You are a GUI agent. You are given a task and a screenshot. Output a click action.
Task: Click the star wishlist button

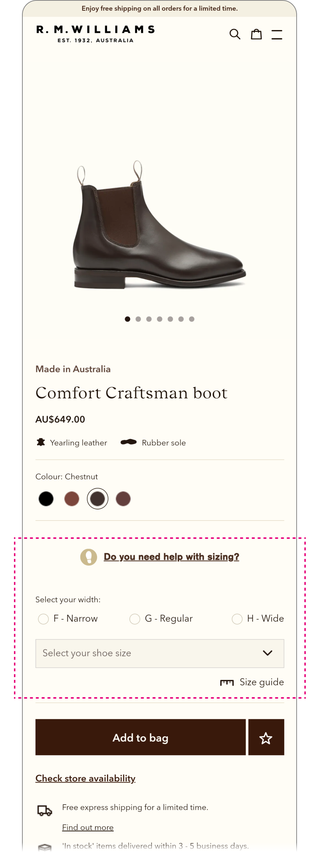pos(266,737)
